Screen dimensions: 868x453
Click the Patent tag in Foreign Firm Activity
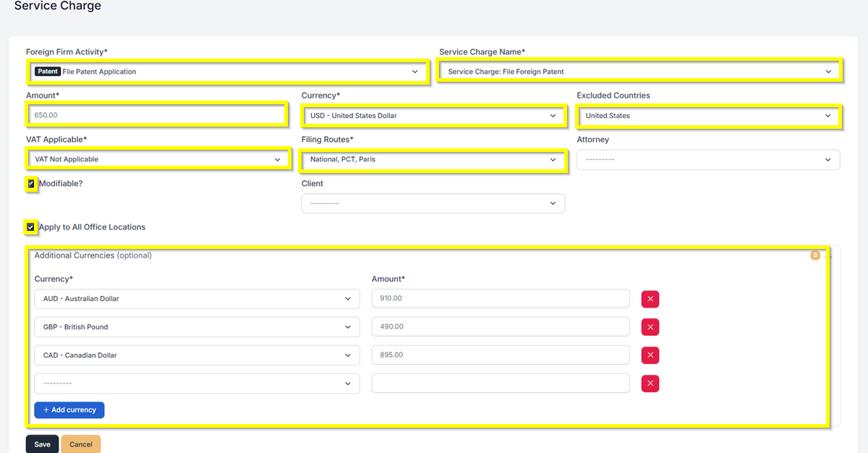(x=48, y=72)
